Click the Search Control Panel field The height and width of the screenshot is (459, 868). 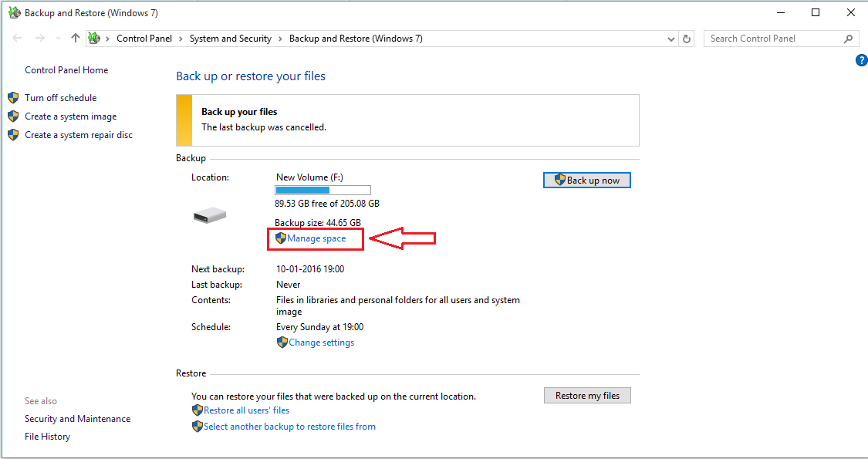[775, 39]
